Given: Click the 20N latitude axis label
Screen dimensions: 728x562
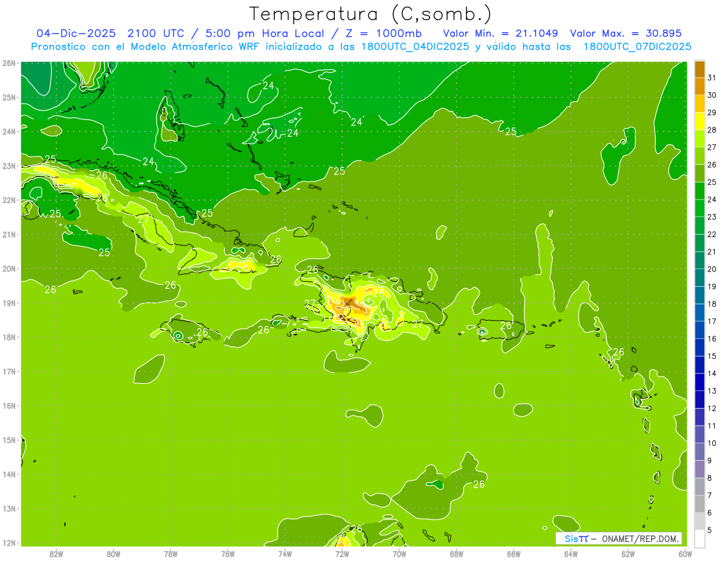Looking at the screenshot, I should 9,269.
